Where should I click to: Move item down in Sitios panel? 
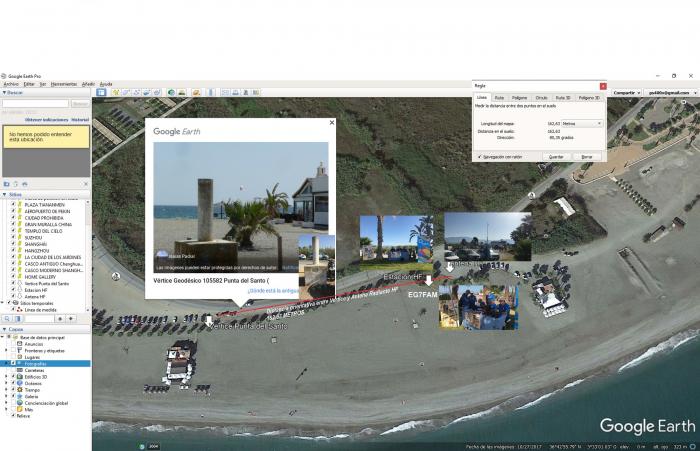[x=71, y=319]
